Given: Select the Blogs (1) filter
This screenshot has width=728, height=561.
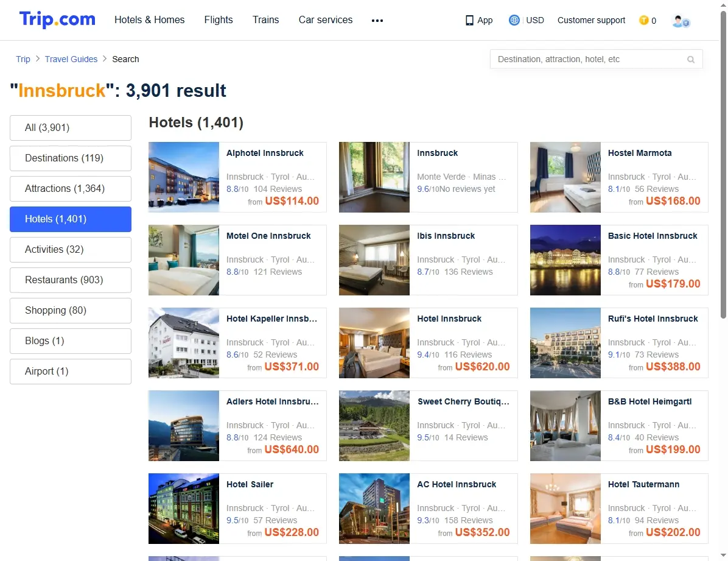Looking at the screenshot, I should click(x=71, y=340).
